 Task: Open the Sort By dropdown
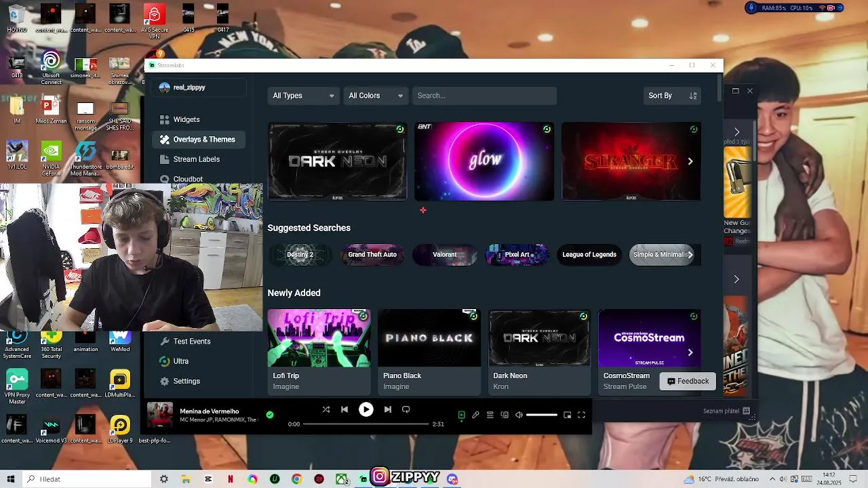click(672, 96)
